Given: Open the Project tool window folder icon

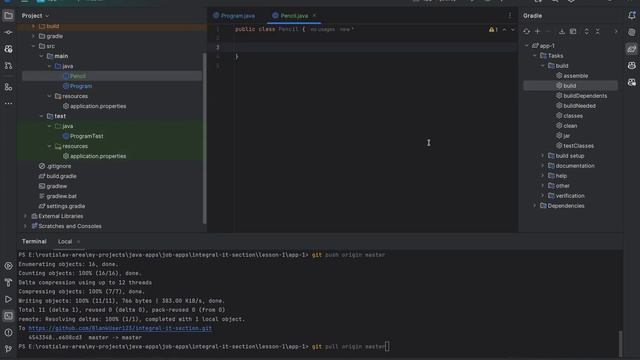Looking at the screenshot, I should click(8, 16).
